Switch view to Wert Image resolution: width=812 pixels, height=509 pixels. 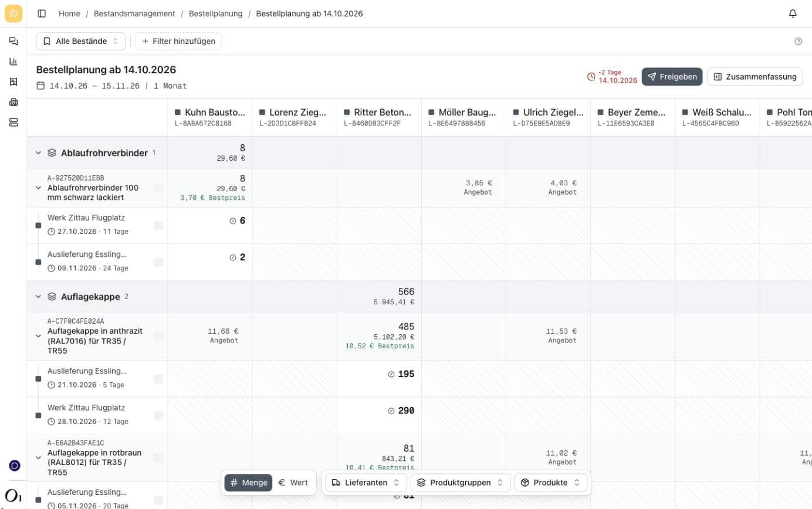293,483
